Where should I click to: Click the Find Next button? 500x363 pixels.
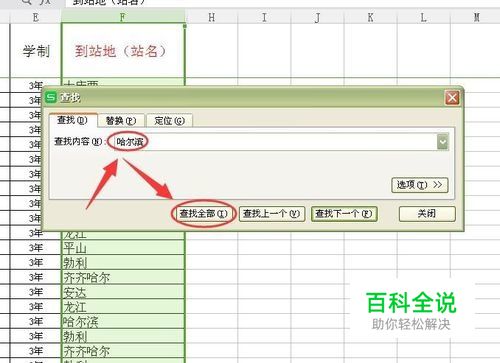(344, 214)
